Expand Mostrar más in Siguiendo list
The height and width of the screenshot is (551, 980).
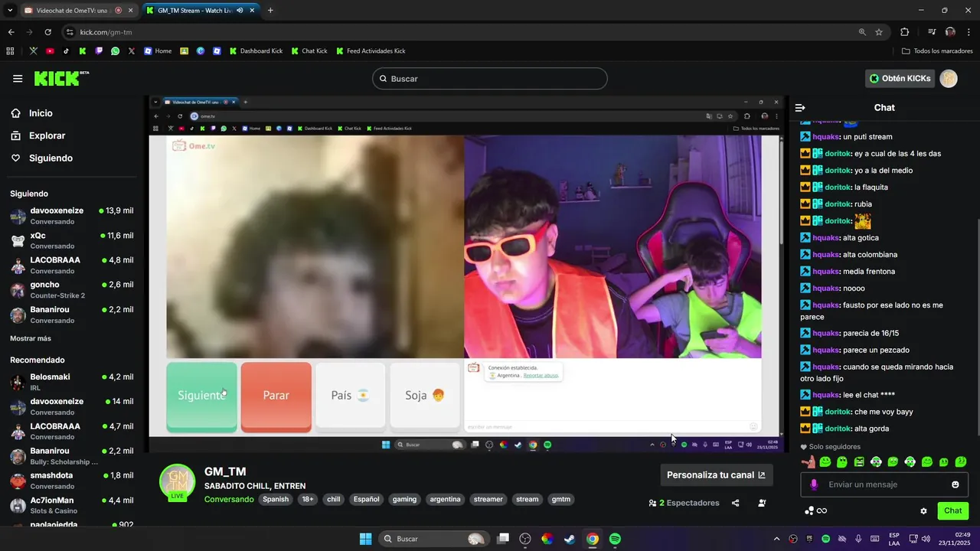coord(31,338)
